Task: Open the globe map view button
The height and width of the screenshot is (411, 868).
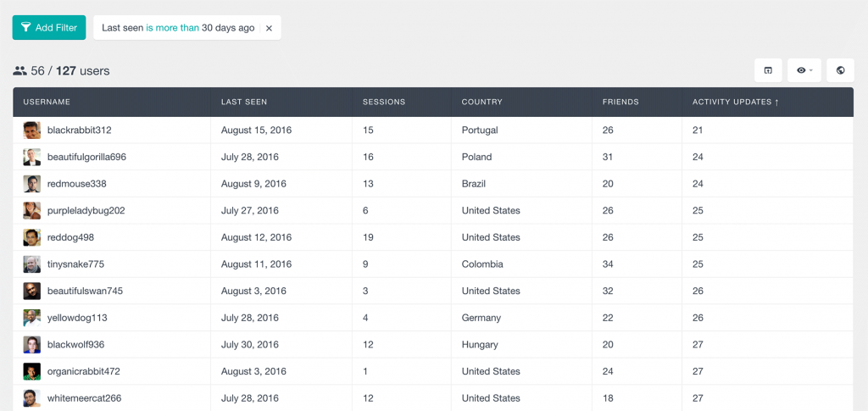Action: pyautogui.click(x=840, y=70)
